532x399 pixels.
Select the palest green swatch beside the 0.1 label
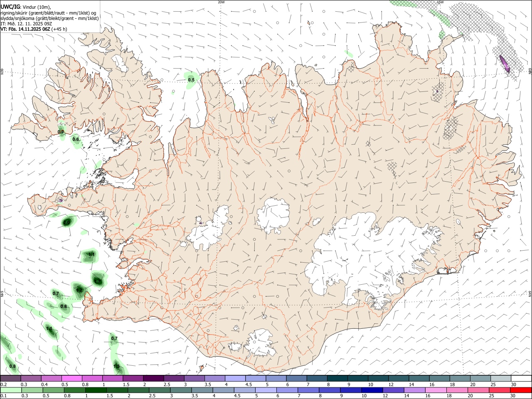[11, 390]
